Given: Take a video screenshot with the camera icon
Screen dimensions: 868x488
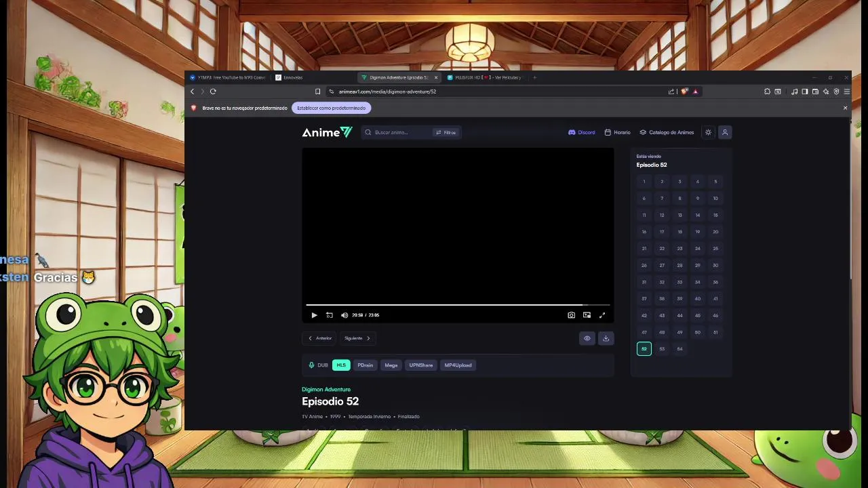Looking at the screenshot, I should [x=571, y=315].
